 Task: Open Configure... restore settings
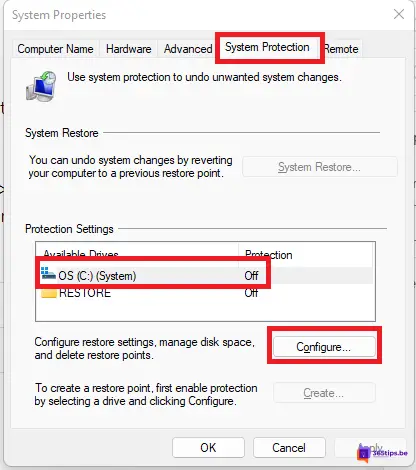(323, 347)
